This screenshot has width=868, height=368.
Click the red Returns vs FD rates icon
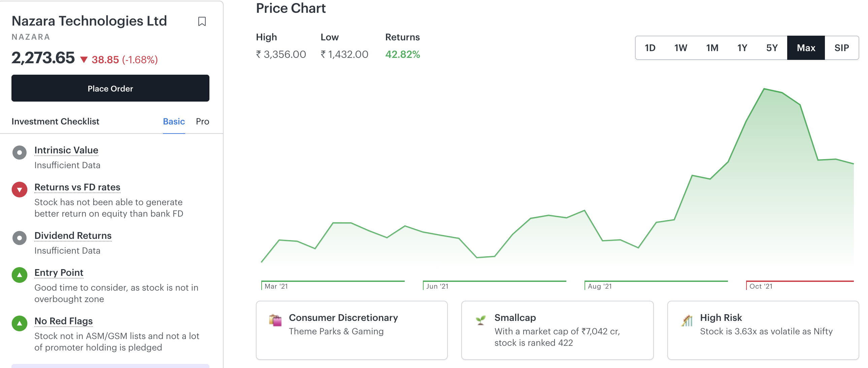(x=20, y=190)
